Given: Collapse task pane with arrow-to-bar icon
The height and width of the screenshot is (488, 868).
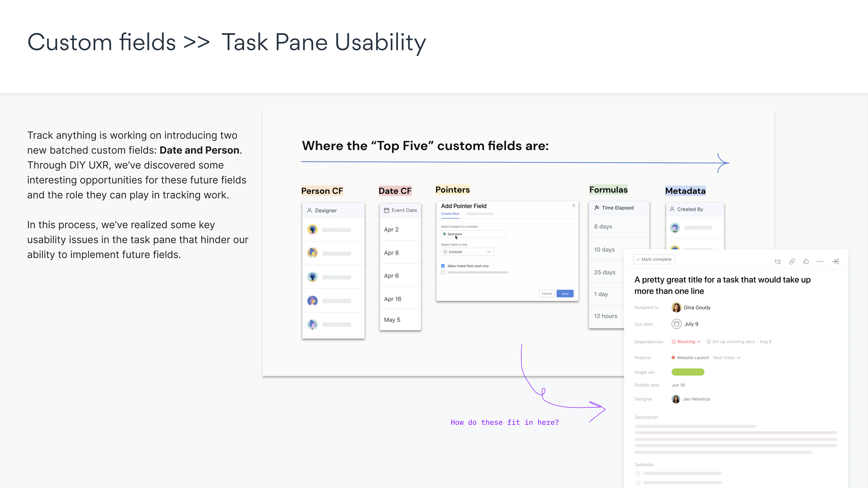Looking at the screenshot, I should 835,261.
